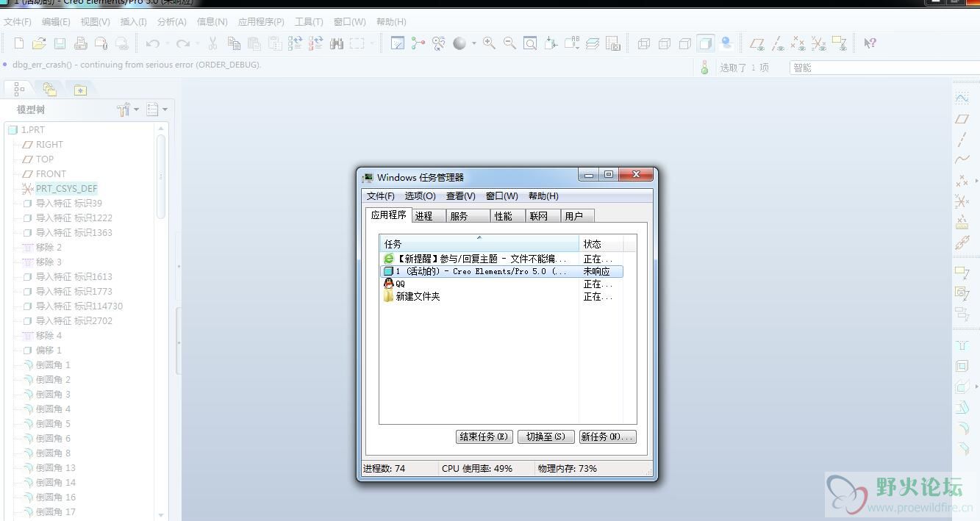Toggle coordinate systems display
This screenshot has height=521, width=980.
click(819, 43)
